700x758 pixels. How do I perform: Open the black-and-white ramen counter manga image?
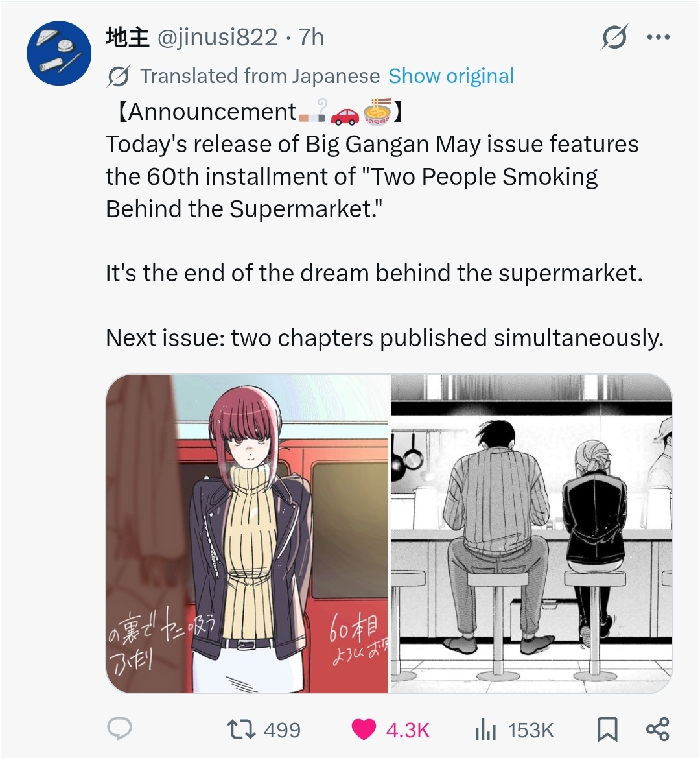(x=531, y=534)
